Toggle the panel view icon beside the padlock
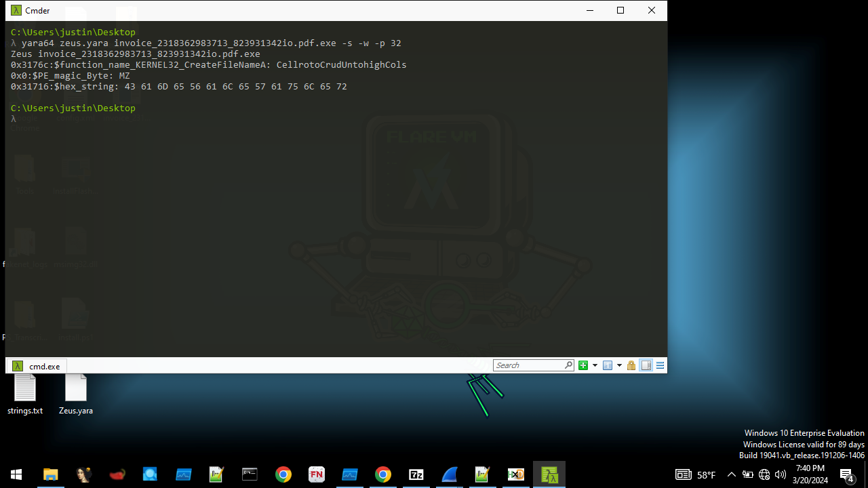Image resolution: width=868 pixels, height=488 pixels. tap(646, 365)
